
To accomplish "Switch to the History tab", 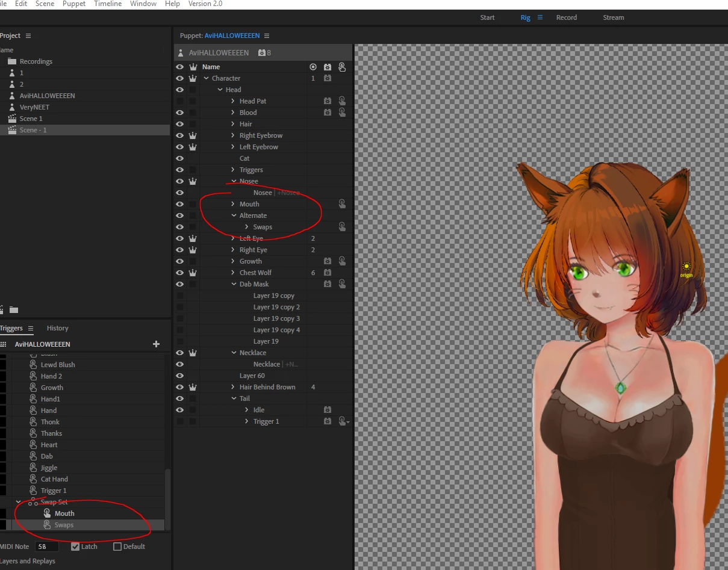I will pos(58,328).
